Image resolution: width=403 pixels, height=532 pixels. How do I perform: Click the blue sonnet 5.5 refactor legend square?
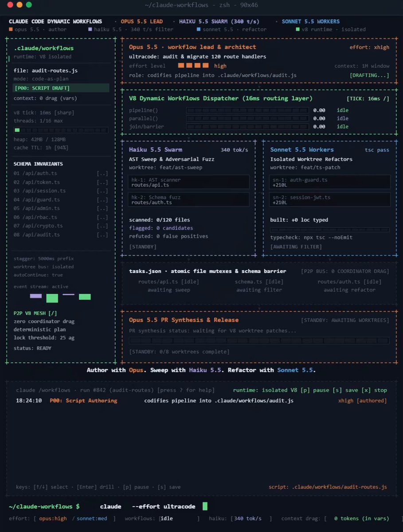click(198, 30)
